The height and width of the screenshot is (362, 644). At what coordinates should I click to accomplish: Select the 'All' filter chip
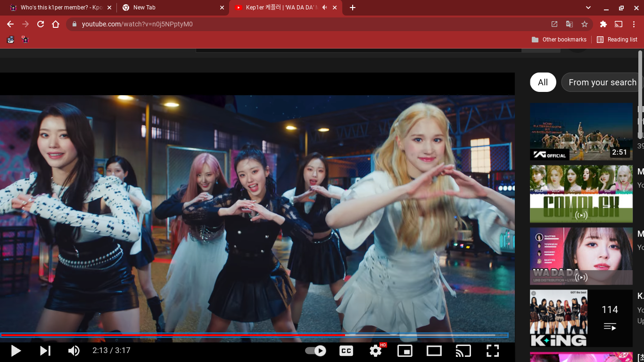pos(543,82)
